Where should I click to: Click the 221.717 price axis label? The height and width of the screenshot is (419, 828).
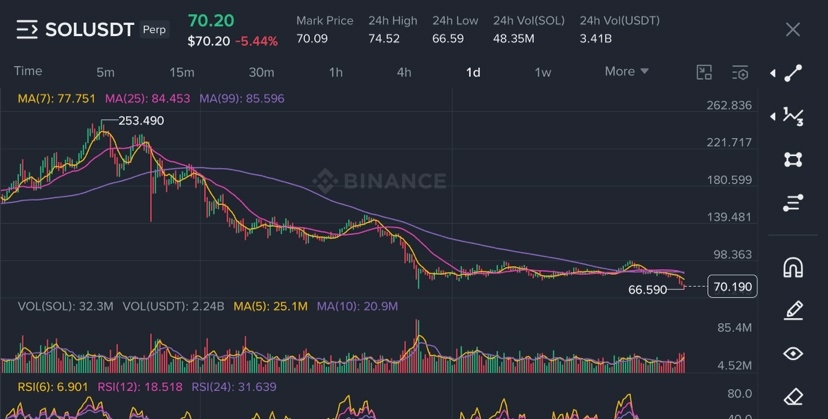(729, 143)
